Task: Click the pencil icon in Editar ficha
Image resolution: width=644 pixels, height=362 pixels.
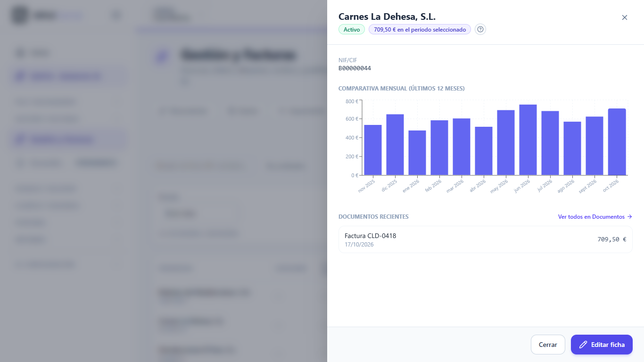Action: 583,345
